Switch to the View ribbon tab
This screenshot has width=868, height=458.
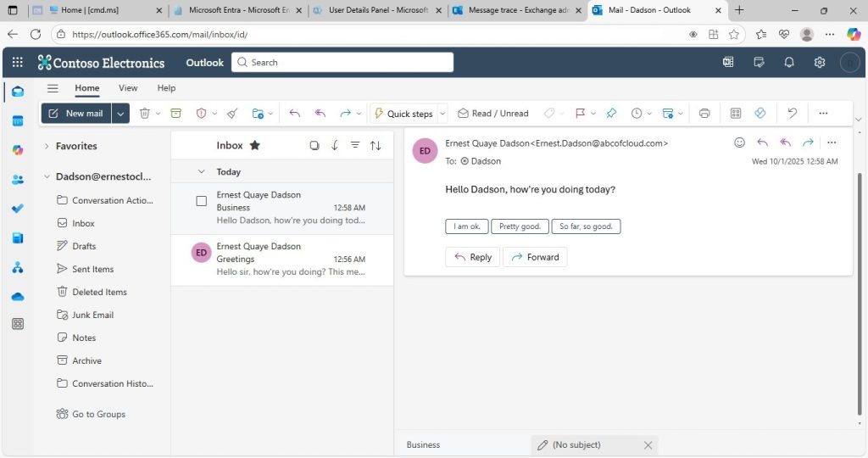point(128,88)
